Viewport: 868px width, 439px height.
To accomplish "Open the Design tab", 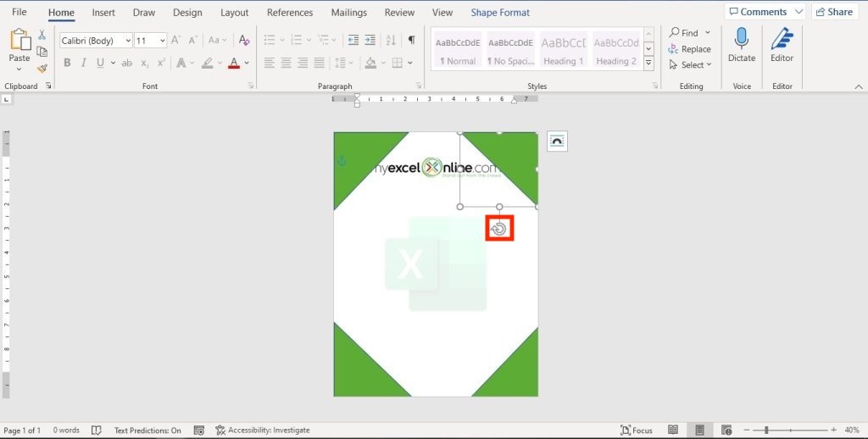I will [187, 12].
